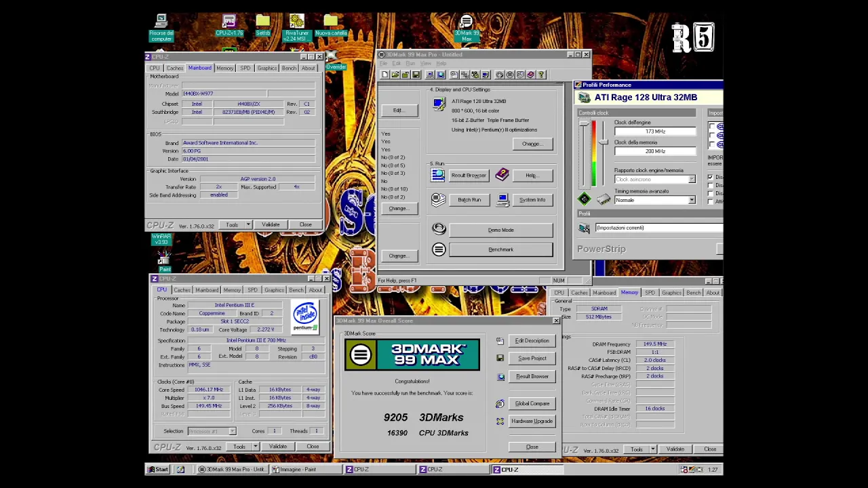
Task: Click the Save Project floppy icon in score dialog
Action: click(x=500, y=358)
